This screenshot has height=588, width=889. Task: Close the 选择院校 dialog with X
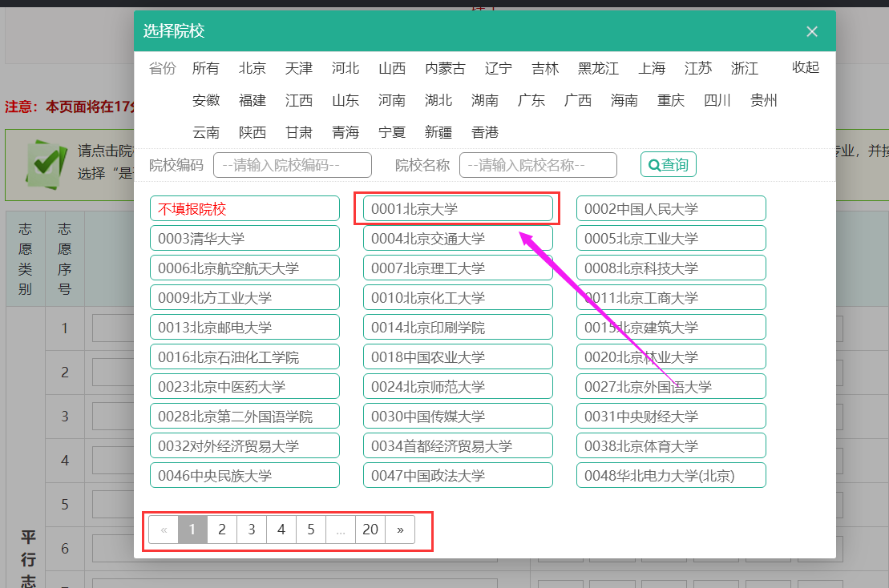coord(812,31)
